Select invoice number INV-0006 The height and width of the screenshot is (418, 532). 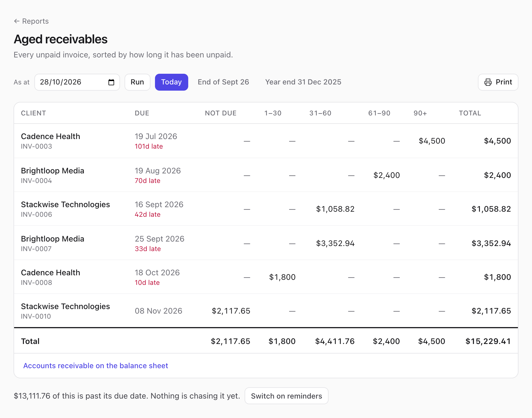click(x=37, y=214)
